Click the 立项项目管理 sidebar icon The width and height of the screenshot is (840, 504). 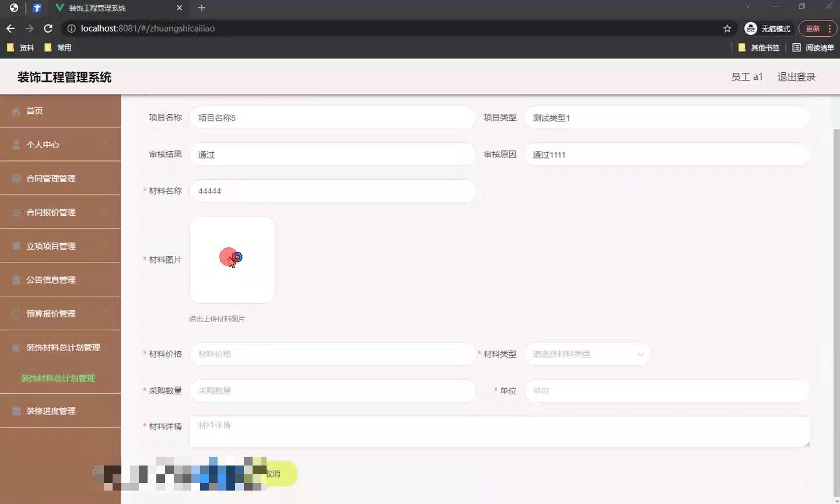16,246
